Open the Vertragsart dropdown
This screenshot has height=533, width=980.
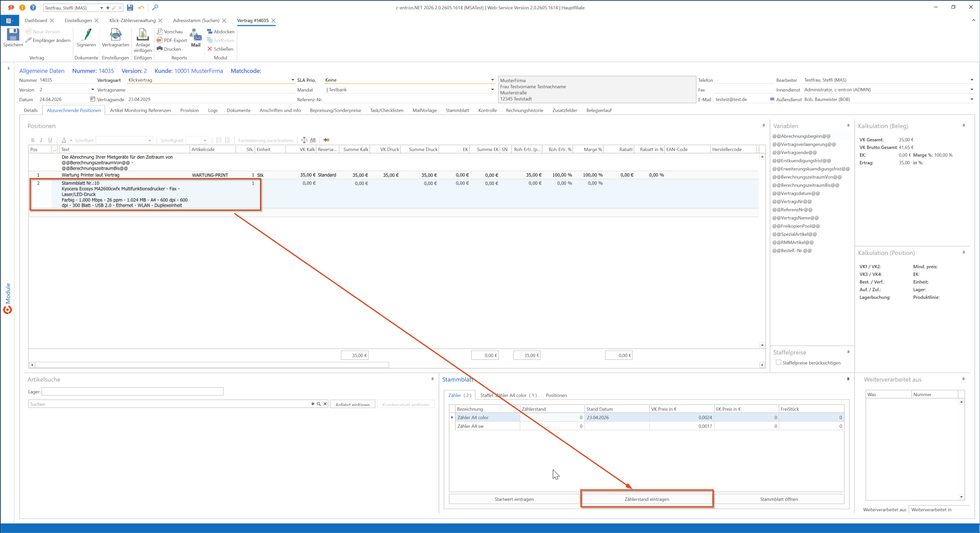(293, 80)
